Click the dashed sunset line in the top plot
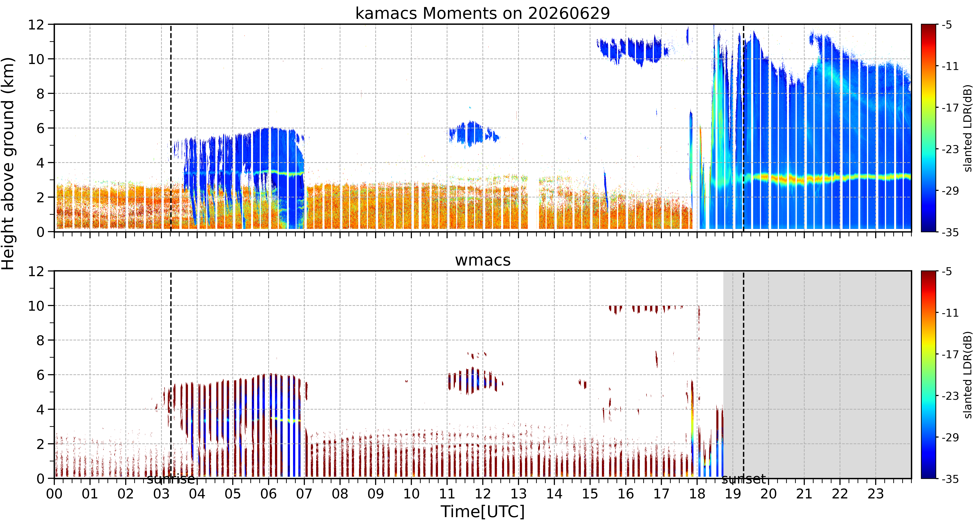The height and width of the screenshot is (527, 980). click(743, 128)
